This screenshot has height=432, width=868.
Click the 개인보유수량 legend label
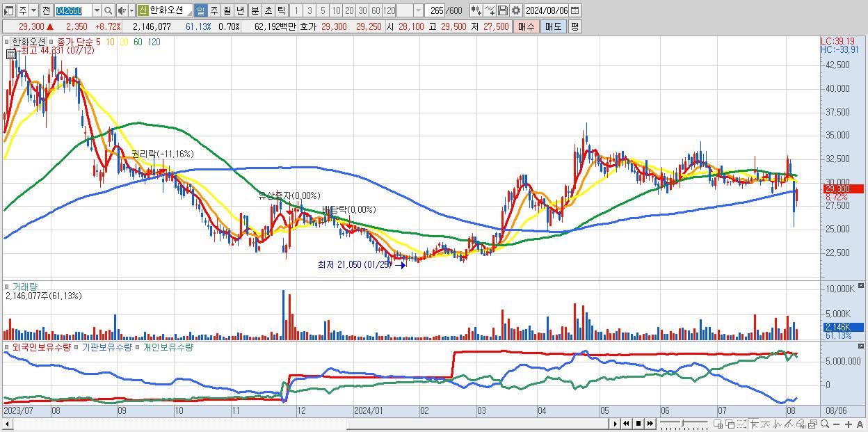(x=168, y=346)
